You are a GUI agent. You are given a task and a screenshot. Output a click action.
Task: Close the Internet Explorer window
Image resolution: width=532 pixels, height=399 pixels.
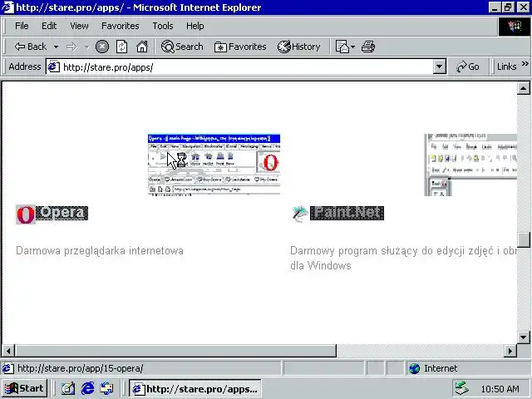(523, 7)
